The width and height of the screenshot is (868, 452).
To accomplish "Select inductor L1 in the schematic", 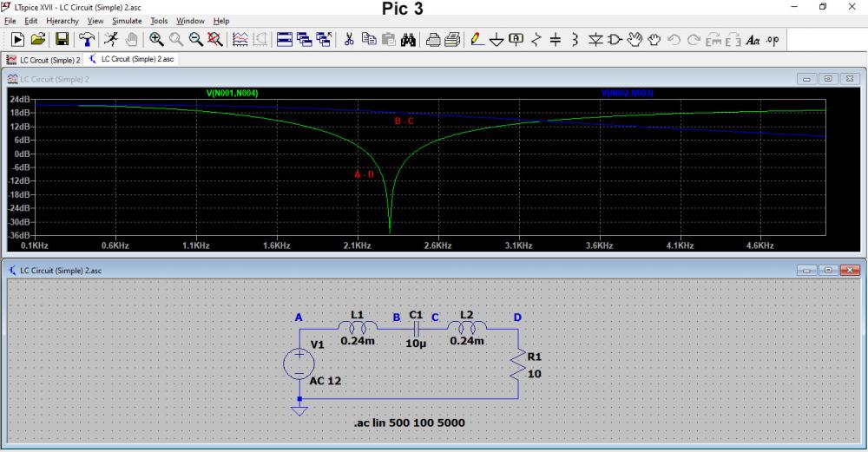I will pyautogui.click(x=358, y=326).
